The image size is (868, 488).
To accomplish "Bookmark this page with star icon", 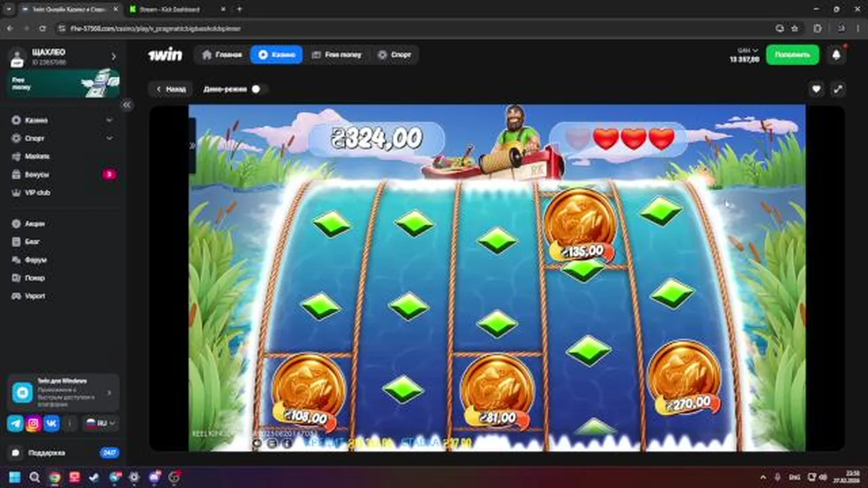I will tap(795, 28).
